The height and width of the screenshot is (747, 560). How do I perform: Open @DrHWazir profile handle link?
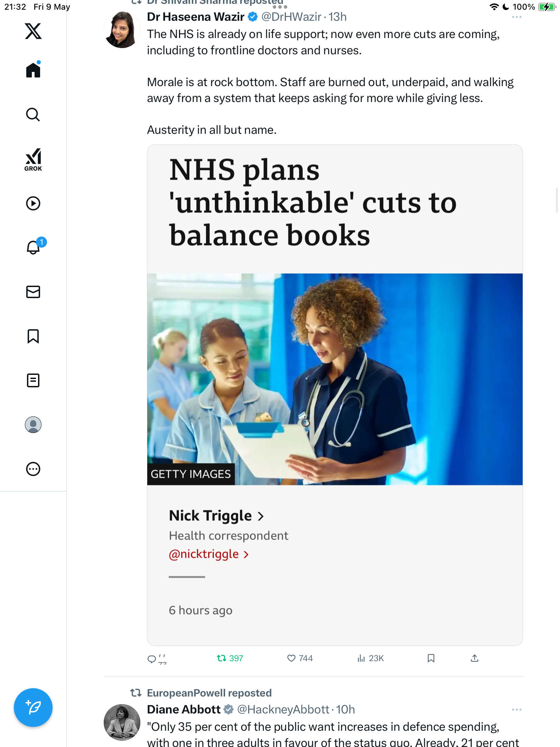tap(291, 17)
